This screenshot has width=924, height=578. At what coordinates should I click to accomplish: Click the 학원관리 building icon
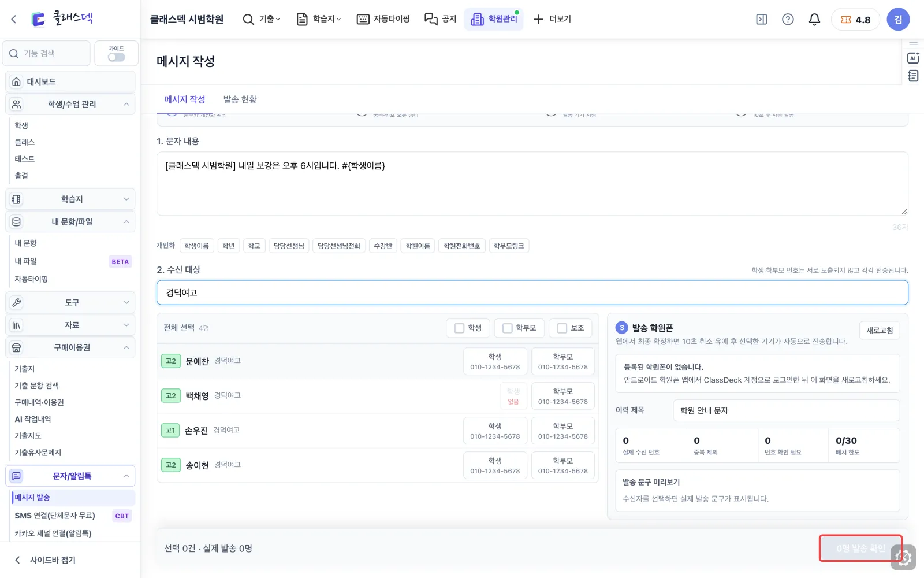(x=477, y=19)
